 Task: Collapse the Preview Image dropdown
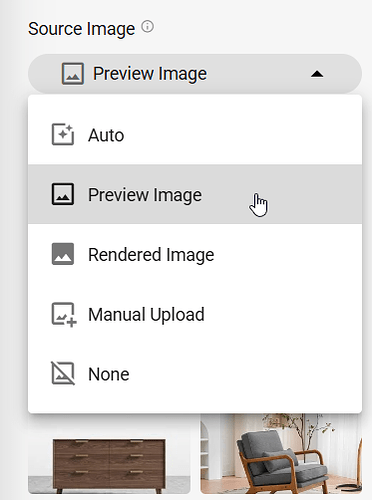click(x=195, y=74)
